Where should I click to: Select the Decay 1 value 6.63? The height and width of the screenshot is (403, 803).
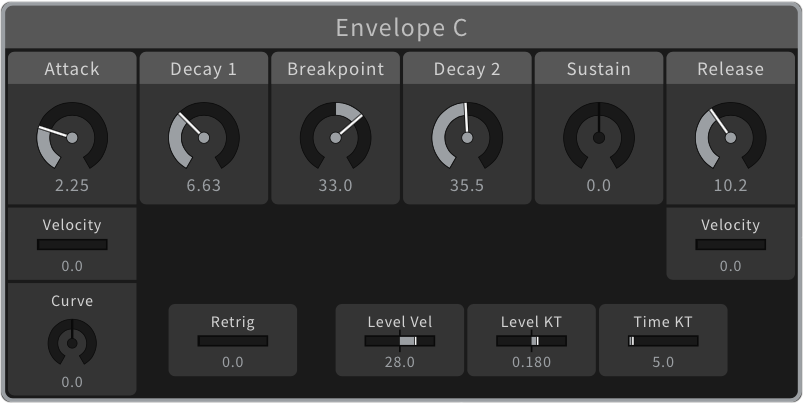coord(204,185)
